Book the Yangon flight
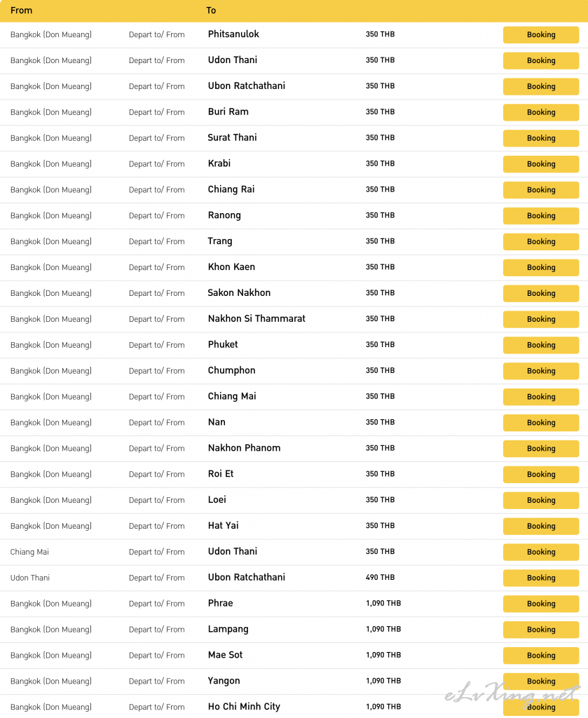The height and width of the screenshot is (718, 588). [541, 682]
